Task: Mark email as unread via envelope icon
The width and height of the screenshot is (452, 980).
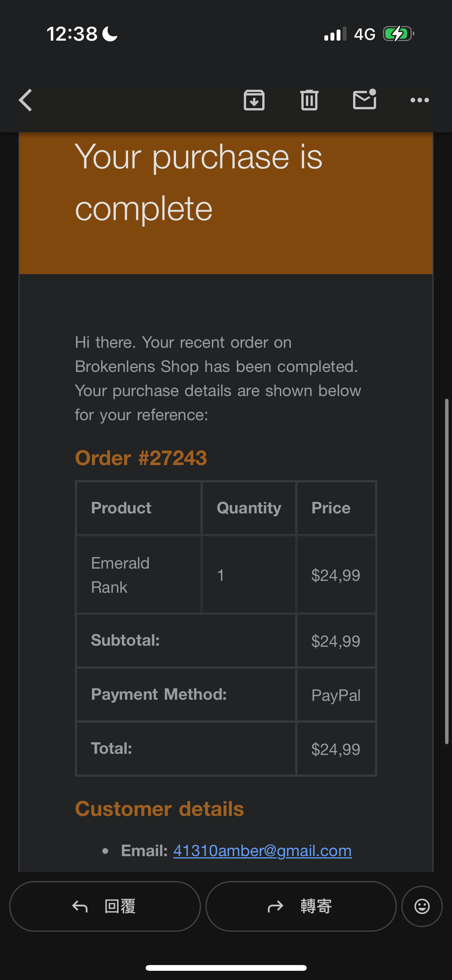Action: [365, 99]
